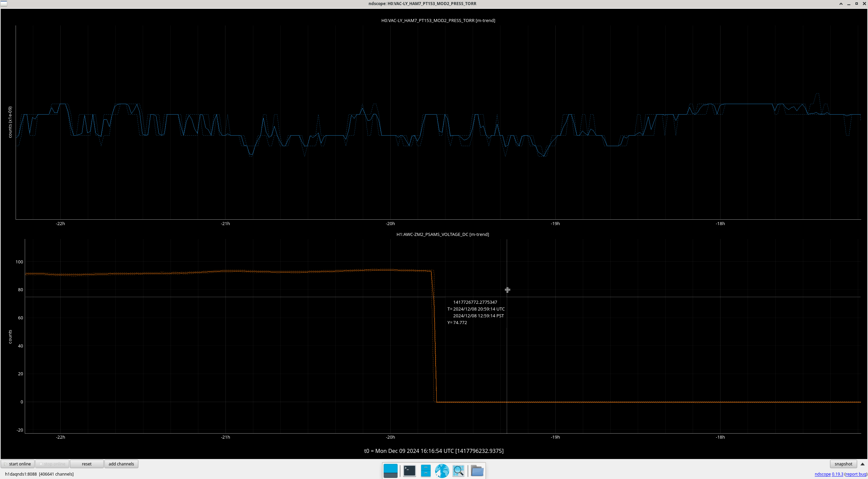Close the ndscope window

(864, 4)
